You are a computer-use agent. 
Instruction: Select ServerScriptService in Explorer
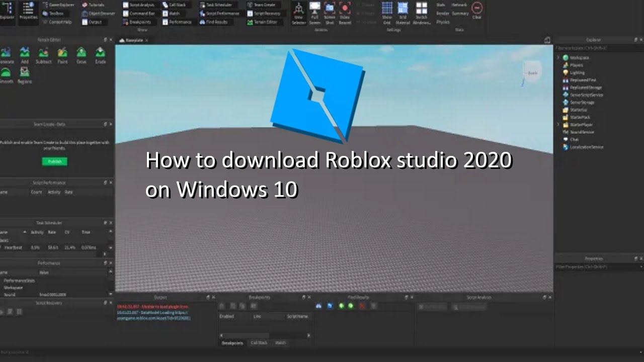(x=583, y=95)
